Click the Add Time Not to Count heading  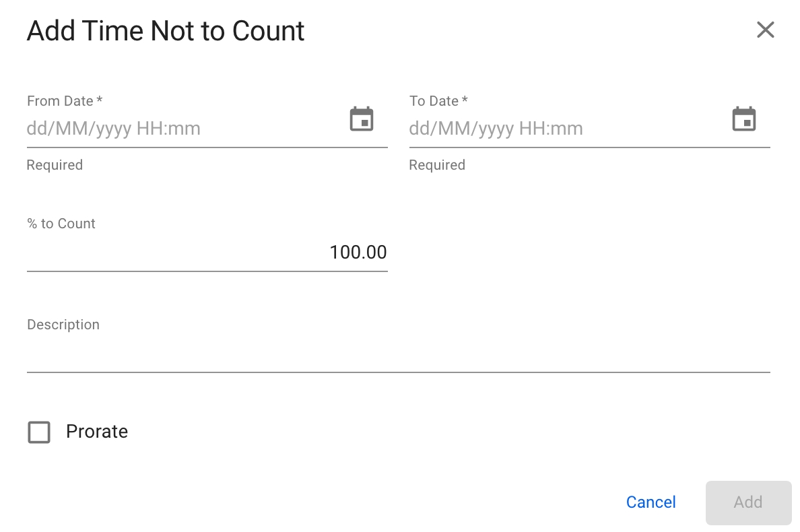[166, 31]
